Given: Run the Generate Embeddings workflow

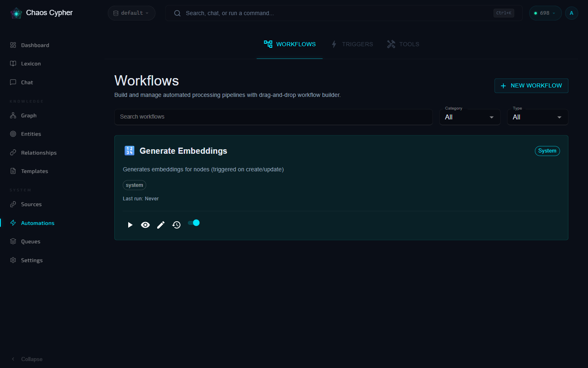Looking at the screenshot, I should click(130, 225).
